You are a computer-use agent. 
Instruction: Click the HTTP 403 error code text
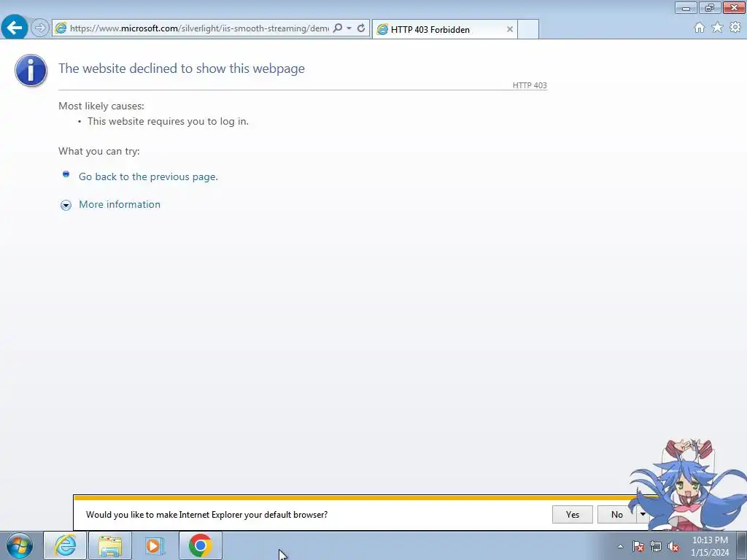point(530,85)
